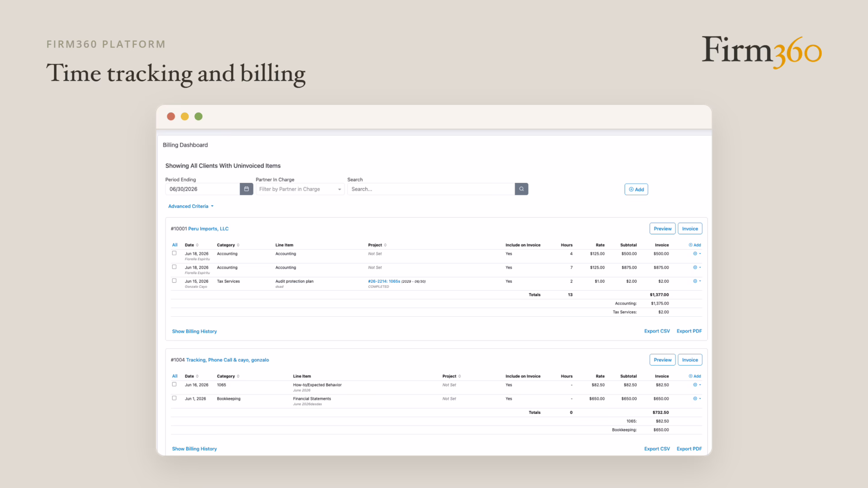This screenshot has height=488, width=868.
Task: Click into the Search text box
Action: [431, 189]
